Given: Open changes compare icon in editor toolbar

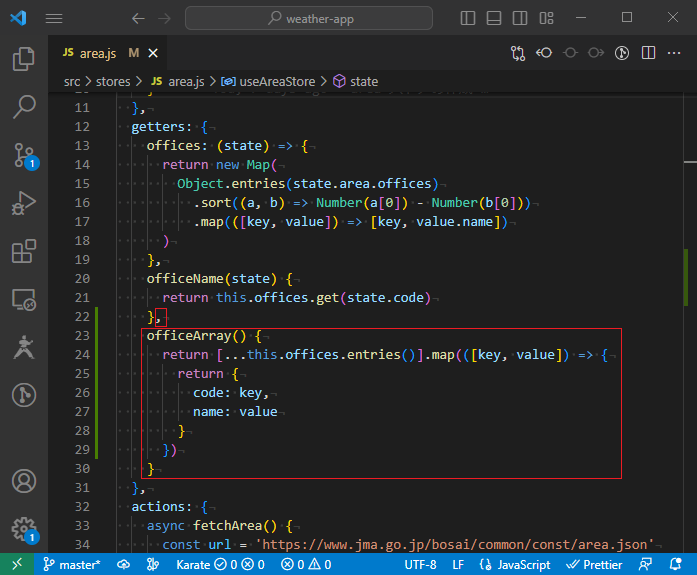Looking at the screenshot, I should [518, 53].
